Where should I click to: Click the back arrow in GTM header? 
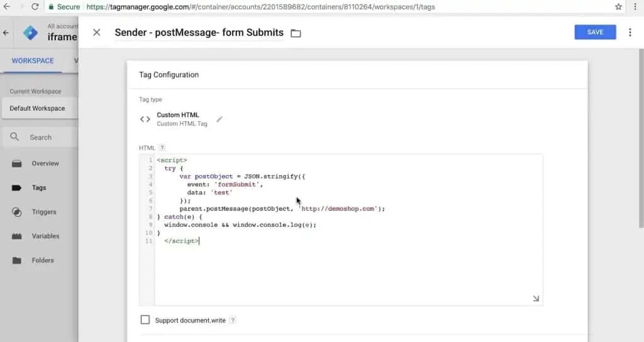pos(6,33)
